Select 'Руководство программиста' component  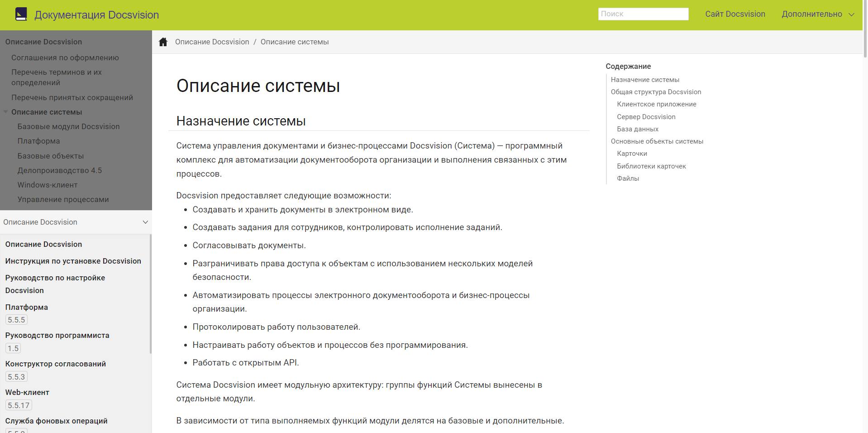[57, 335]
